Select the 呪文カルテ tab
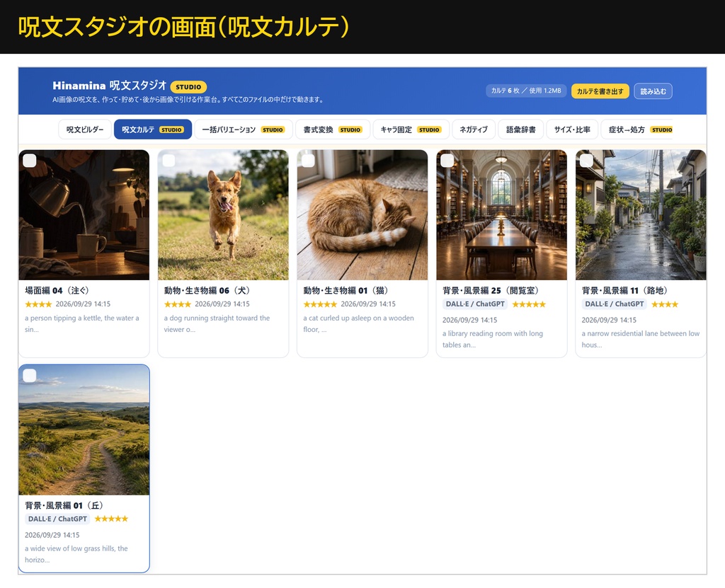The height and width of the screenshot is (588, 725). pyautogui.click(x=153, y=129)
